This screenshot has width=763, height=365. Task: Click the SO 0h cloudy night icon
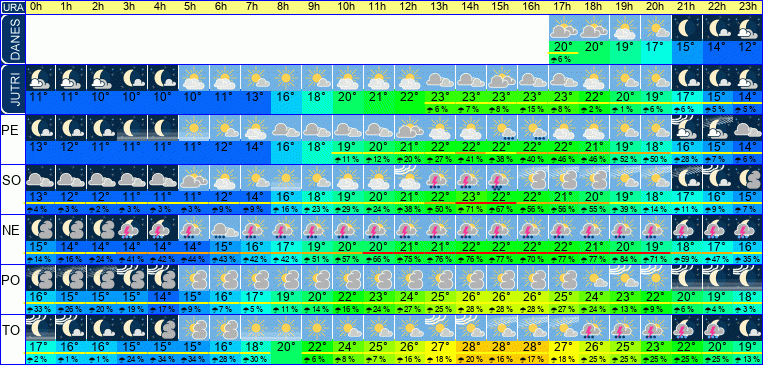pyautogui.click(x=40, y=178)
